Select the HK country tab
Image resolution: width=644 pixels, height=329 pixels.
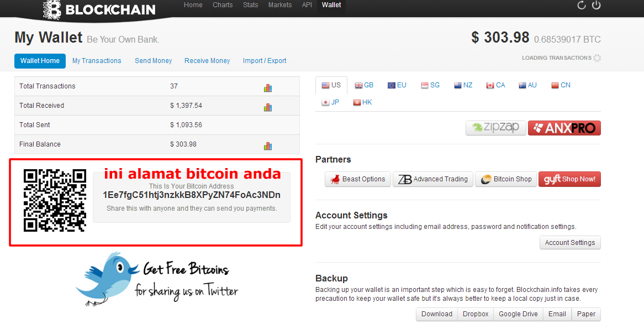362,102
